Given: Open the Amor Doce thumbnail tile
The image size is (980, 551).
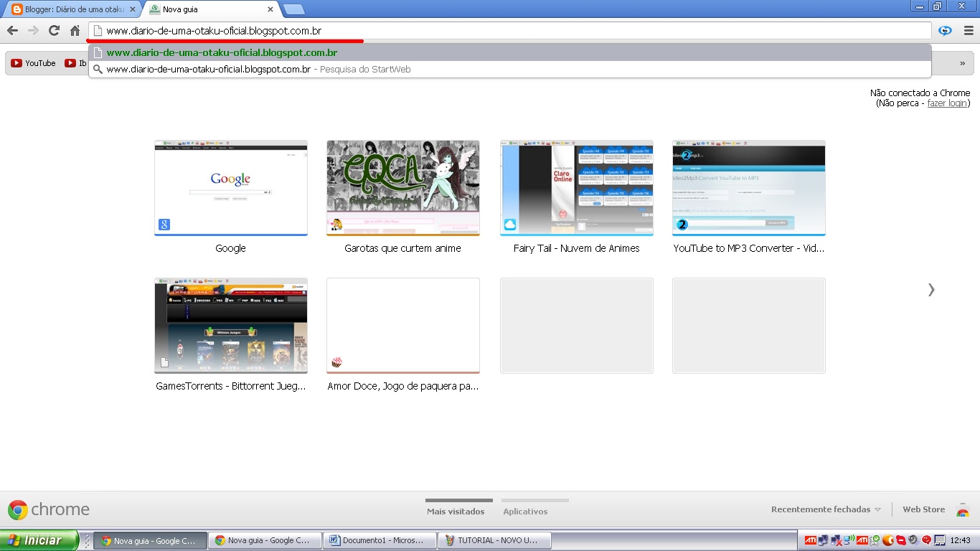Looking at the screenshot, I should pyautogui.click(x=403, y=326).
